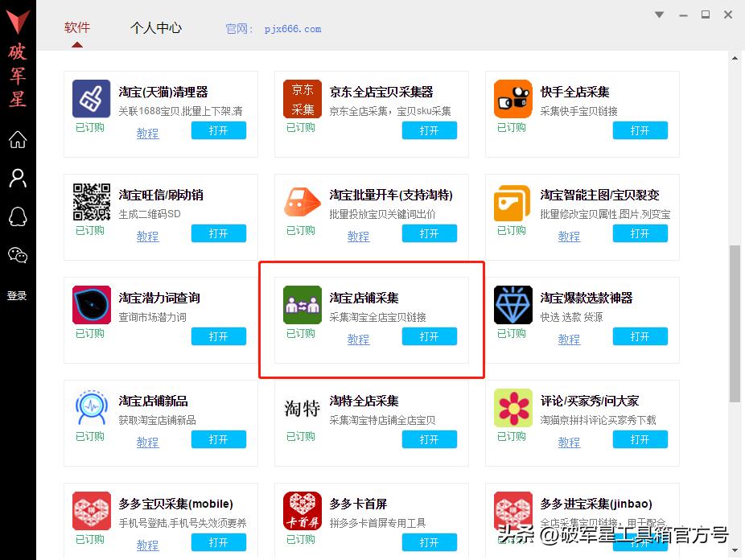Viewport: 745px width, 560px height.
Task: Open 多多宝贝采集(mobile) with 打开 button
Action: click(x=219, y=542)
